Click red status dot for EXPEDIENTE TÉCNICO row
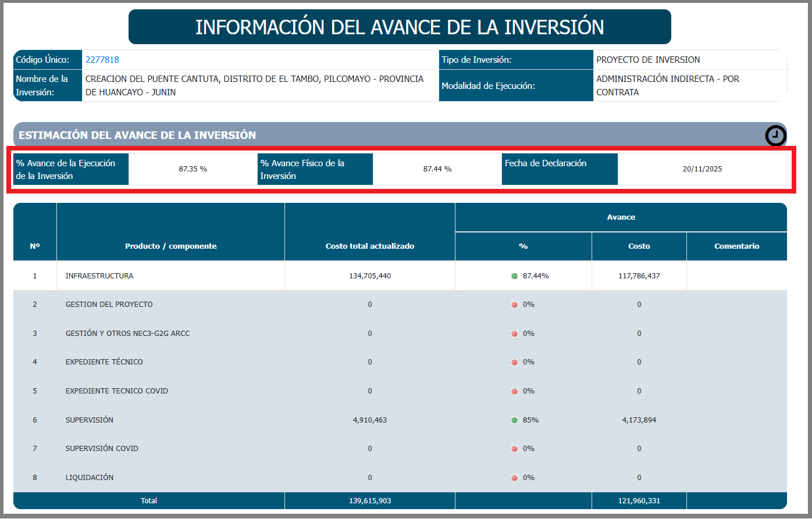The width and height of the screenshot is (812, 519). point(514,362)
